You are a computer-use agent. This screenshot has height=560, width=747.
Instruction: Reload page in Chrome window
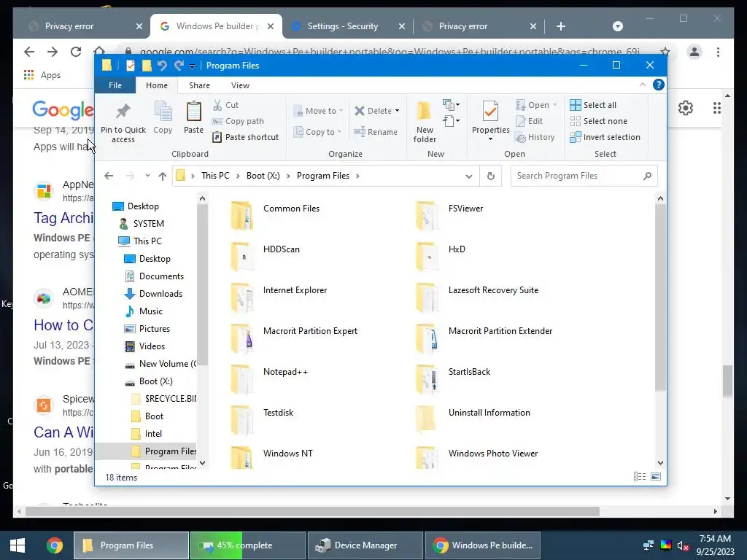click(76, 52)
